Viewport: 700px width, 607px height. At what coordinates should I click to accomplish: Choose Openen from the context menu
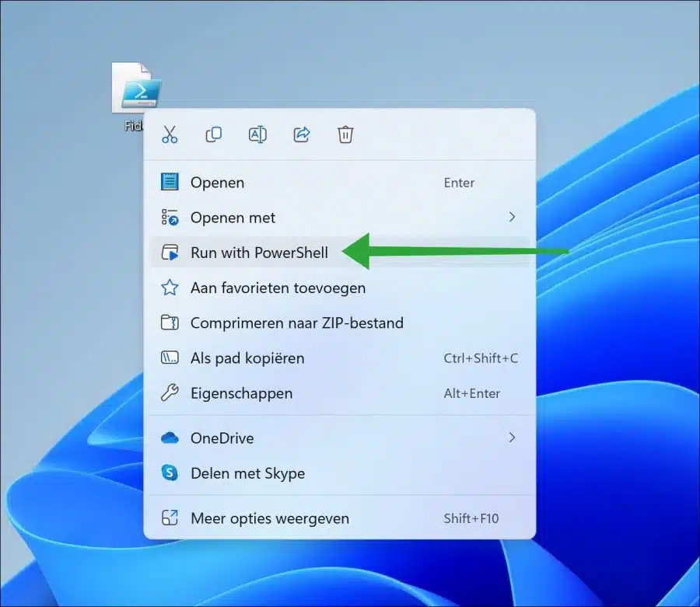point(340,183)
